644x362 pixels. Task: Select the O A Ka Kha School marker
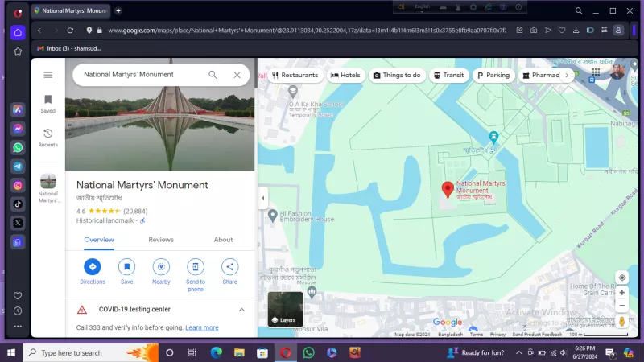pyautogui.click(x=292, y=91)
